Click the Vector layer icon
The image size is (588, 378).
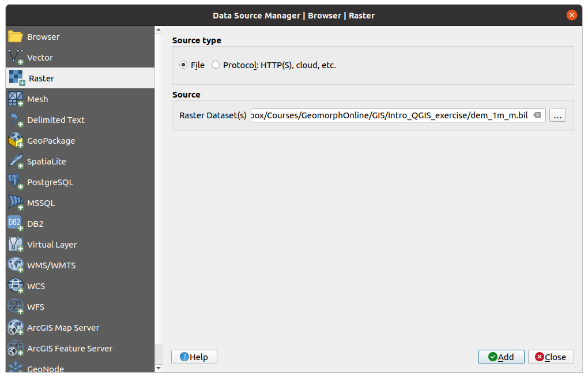pyautogui.click(x=16, y=58)
